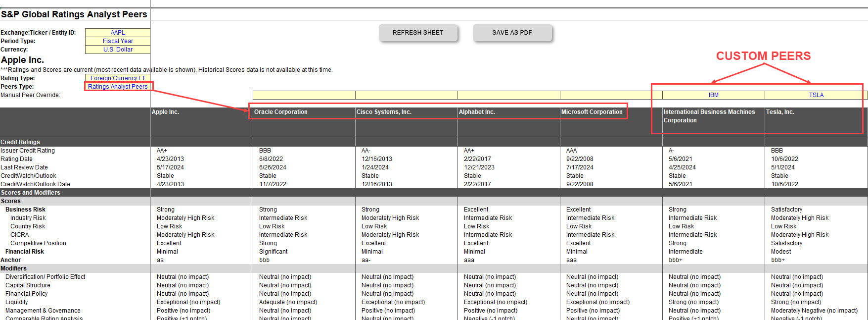Select the AAPL ticker input cell
This screenshot has width=868, height=320.
[x=118, y=33]
